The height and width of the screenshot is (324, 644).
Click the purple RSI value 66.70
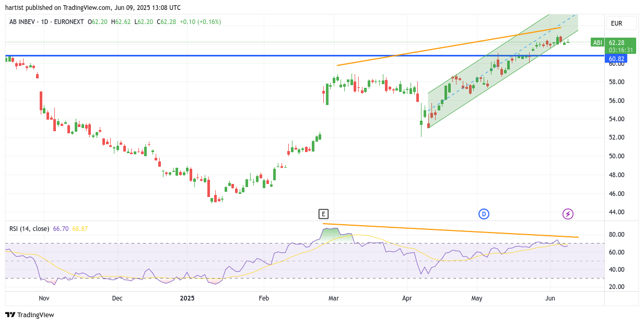61,229
